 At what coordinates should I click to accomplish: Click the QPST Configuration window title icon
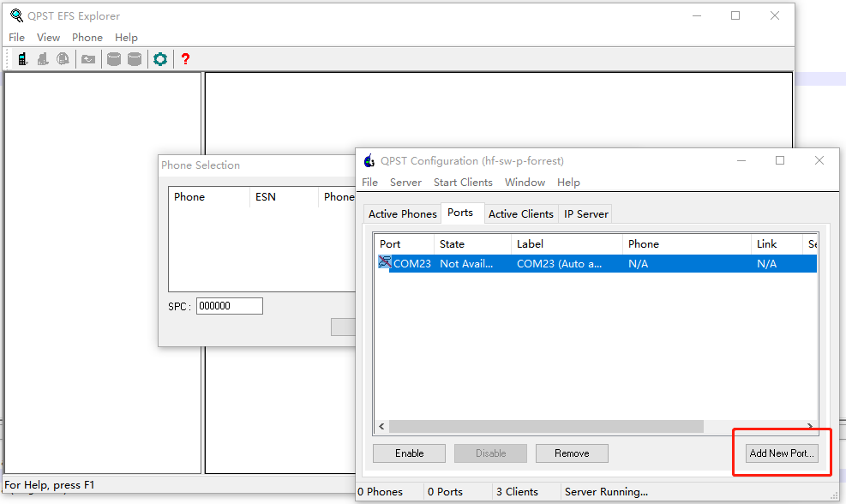[x=369, y=160]
